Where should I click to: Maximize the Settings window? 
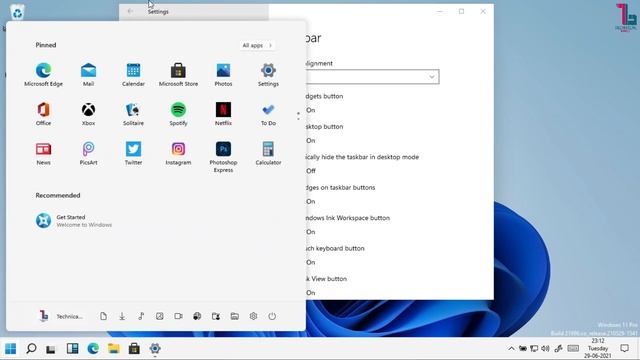tap(461, 11)
